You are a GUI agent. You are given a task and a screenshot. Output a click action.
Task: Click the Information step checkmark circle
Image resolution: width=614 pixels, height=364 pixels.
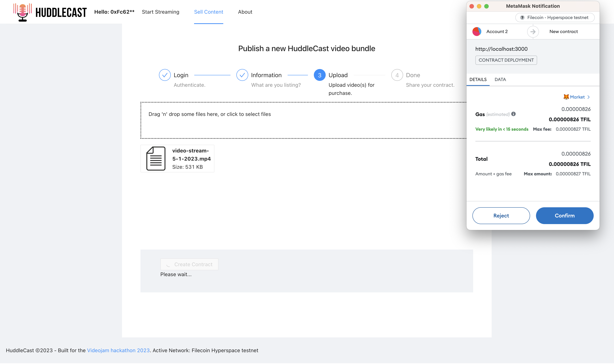tap(242, 75)
